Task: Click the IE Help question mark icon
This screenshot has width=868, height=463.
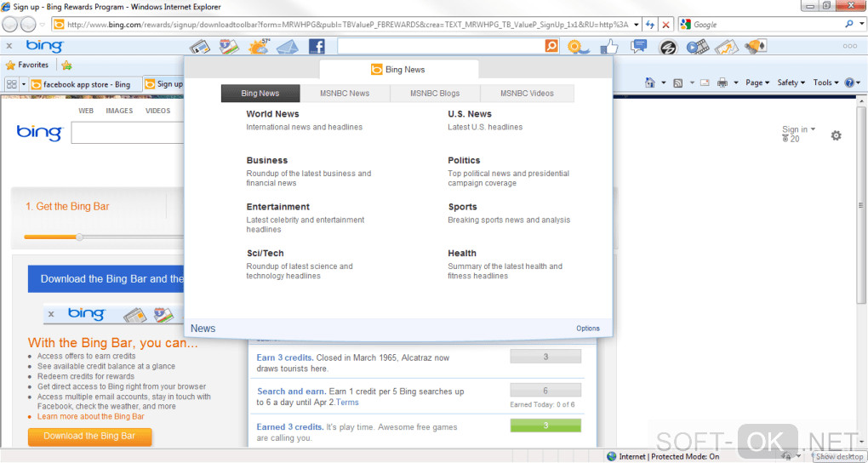Action: click(850, 83)
